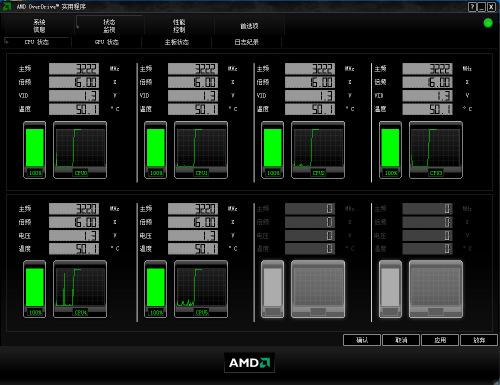Click the AMD logo at bottom center
The image size is (500, 385).
click(249, 363)
